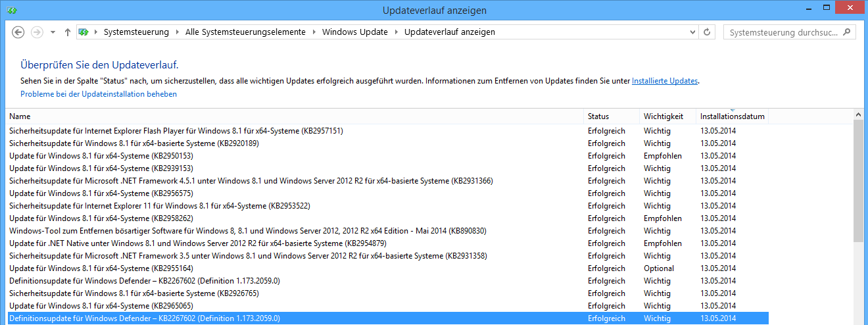Click the title bar Windows Update icon
Image resolution: width=868 pixels, height=325 pixels.
click(x=12, y=10)
